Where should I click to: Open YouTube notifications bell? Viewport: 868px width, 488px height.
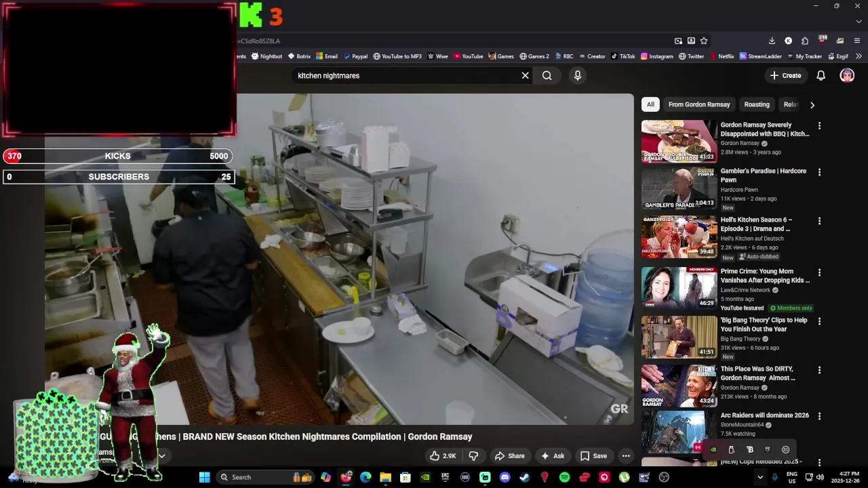[821, 75]
